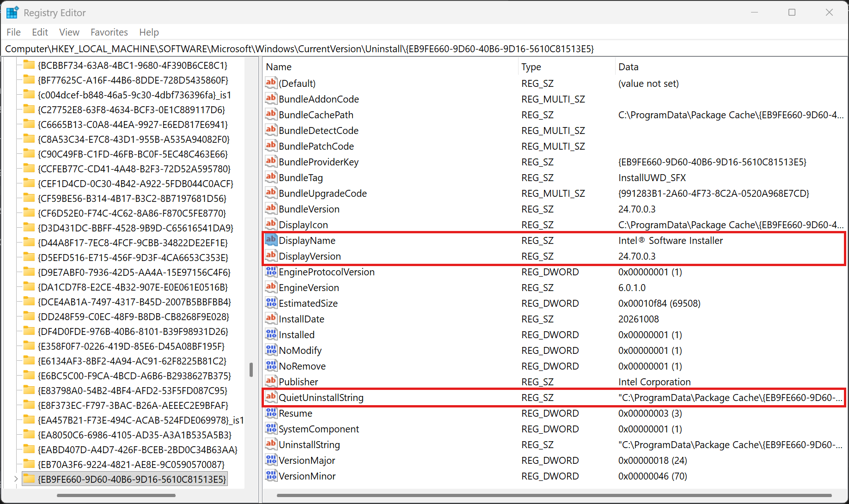Click the BundleCachePath string icon
This screenshot has height=504, width=849.
click(x=271, y=115)
